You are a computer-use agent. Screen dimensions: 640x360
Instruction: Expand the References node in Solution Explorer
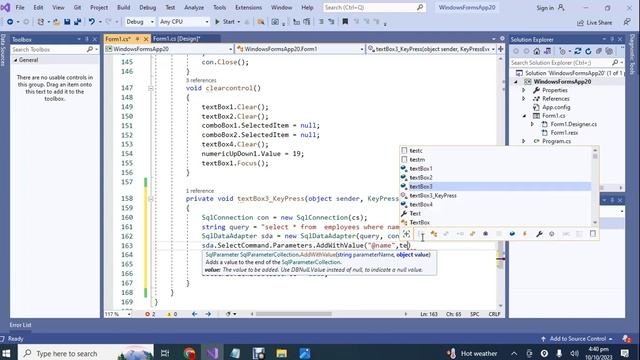tap(524, 99)
